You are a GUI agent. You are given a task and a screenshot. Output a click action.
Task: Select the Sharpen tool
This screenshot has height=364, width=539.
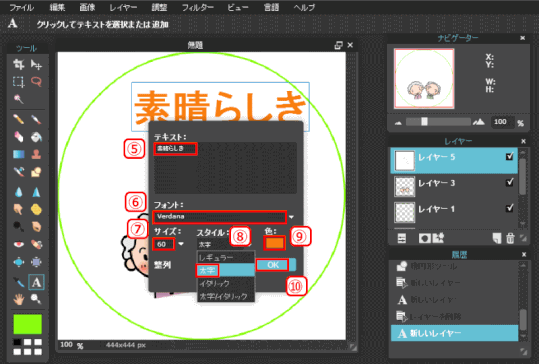[x=36, y=192]
